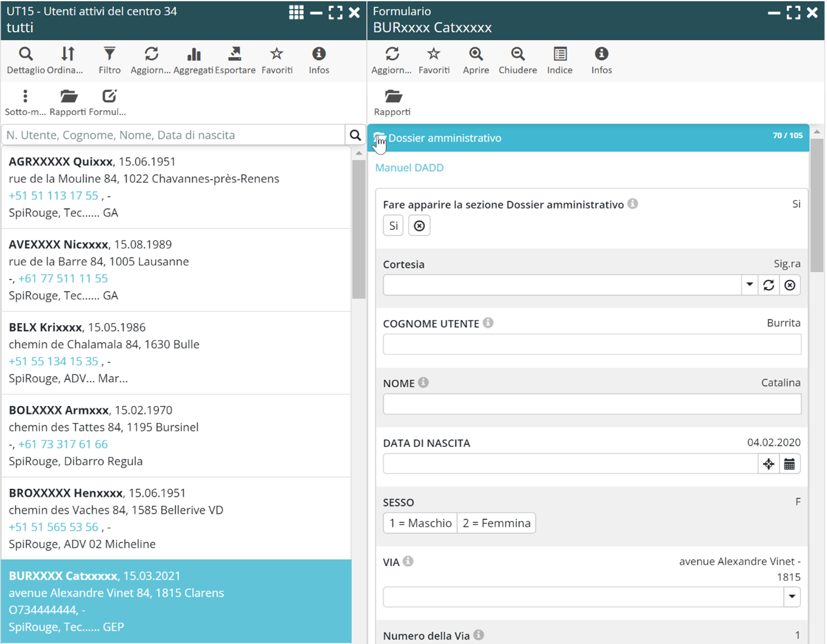This screenshot has height=644, width=827.
Task: Expand the Cortesia dropdown arrow
Action: (x=750, y=285)
